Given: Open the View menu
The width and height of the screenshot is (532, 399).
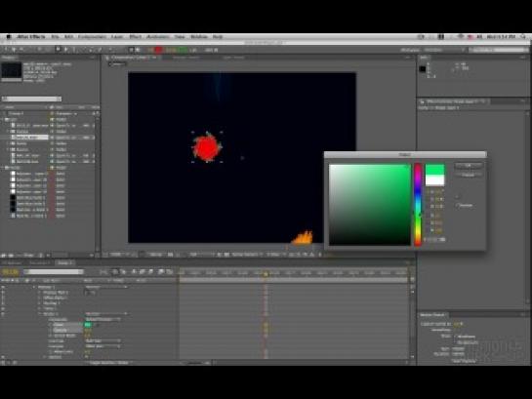Looking at the screenshot, I should 180,37.
